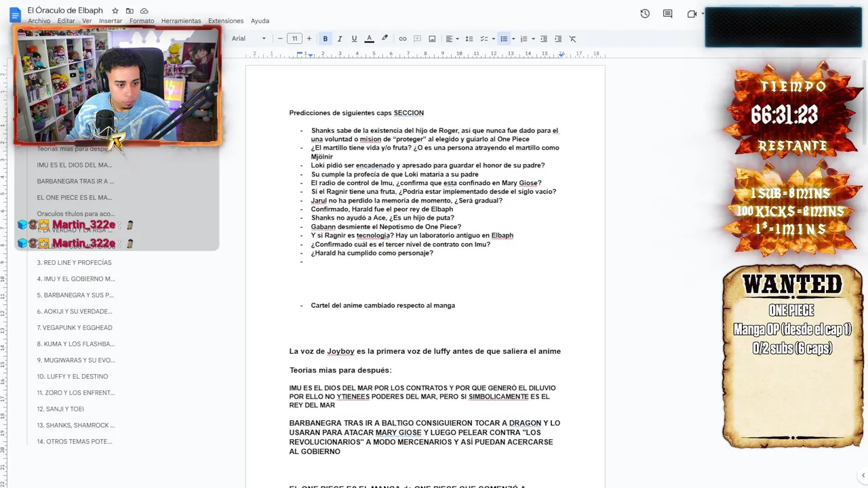Click bullet 'Cartel del anime cambiado respecto al manga'
This screenshot has height=488, width=868.
pyautogui.click(x=382, y=305)
